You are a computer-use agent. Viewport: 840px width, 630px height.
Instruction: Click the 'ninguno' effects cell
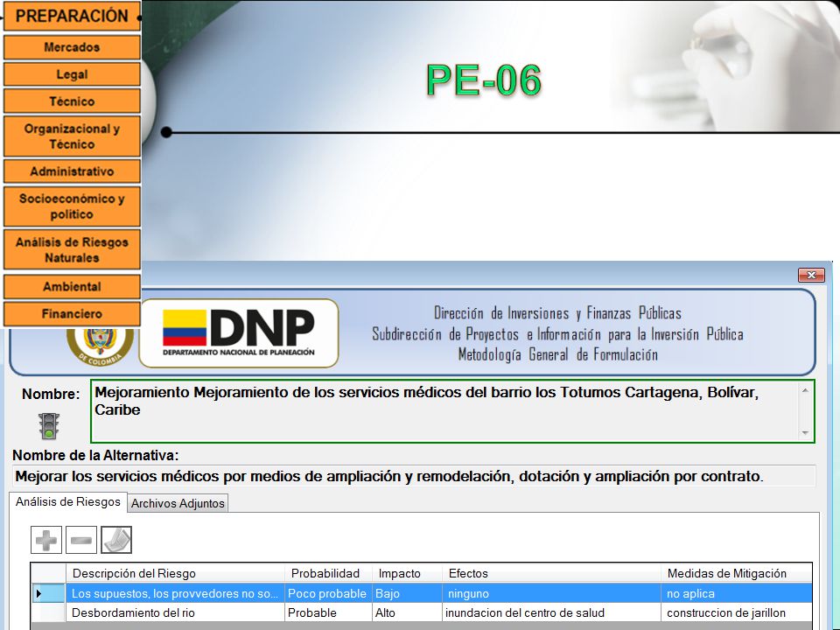point(552,593)
